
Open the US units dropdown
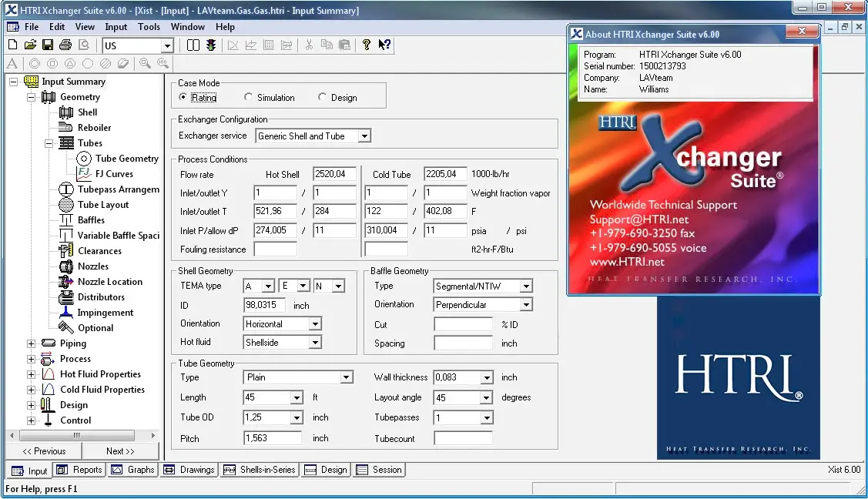tap(166, 46)
